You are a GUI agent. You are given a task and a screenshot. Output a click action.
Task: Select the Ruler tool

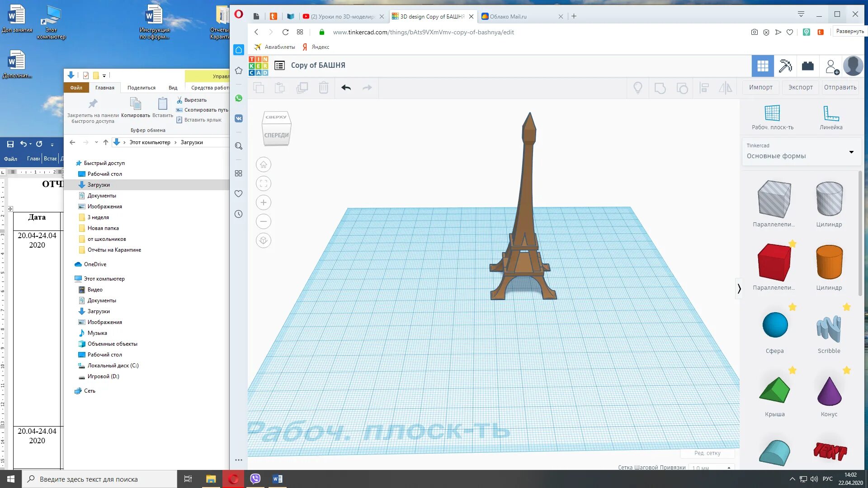[x=831, y=117]
